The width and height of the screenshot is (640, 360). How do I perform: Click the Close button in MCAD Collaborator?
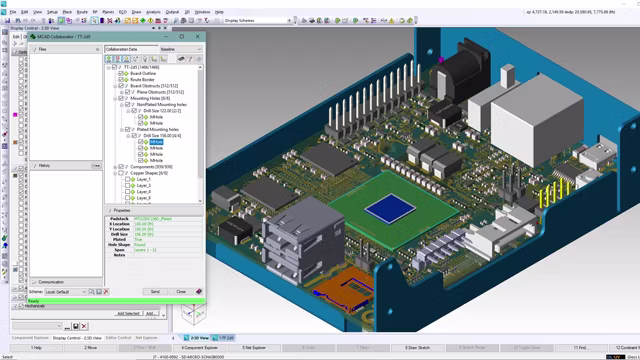[x=181, y=291]
